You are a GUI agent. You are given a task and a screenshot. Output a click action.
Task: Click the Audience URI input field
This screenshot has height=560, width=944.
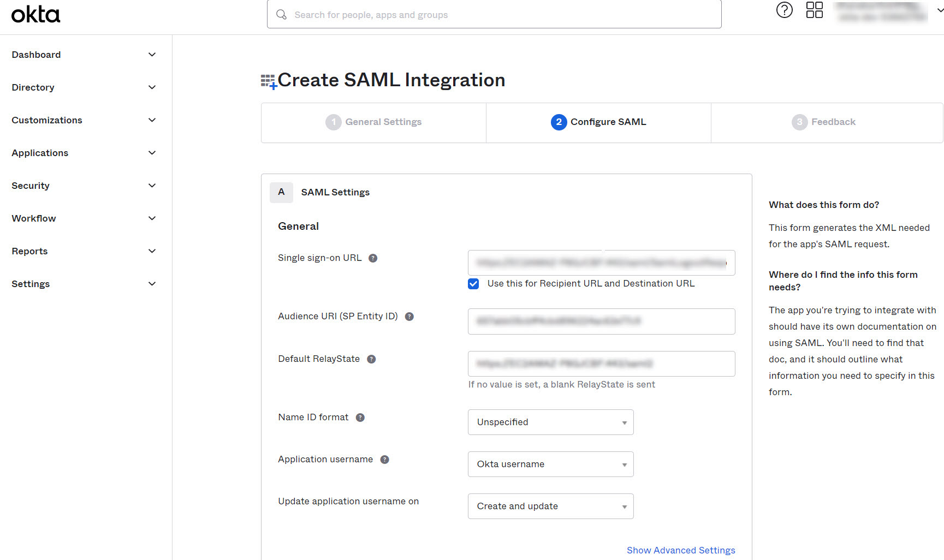click(601, 321)
